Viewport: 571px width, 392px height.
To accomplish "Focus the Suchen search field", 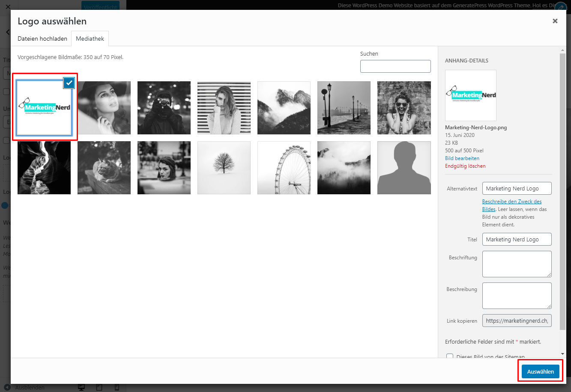I will click(x=395, y=66).
